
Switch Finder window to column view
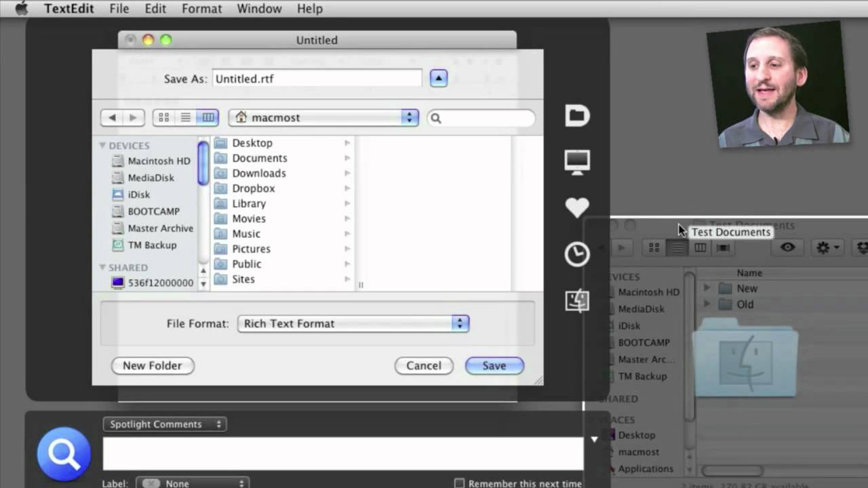(x=700, y=247)
